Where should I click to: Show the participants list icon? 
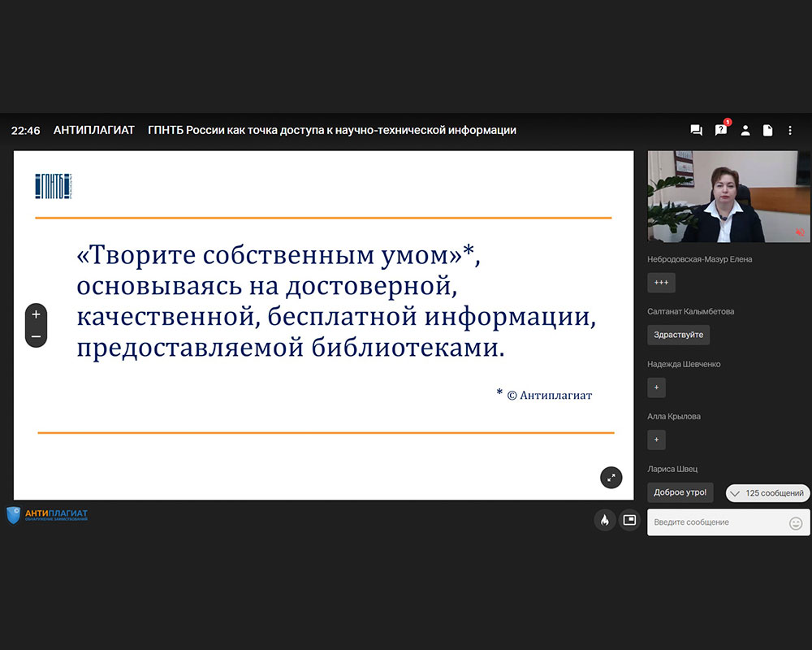(x=745, y=131)
